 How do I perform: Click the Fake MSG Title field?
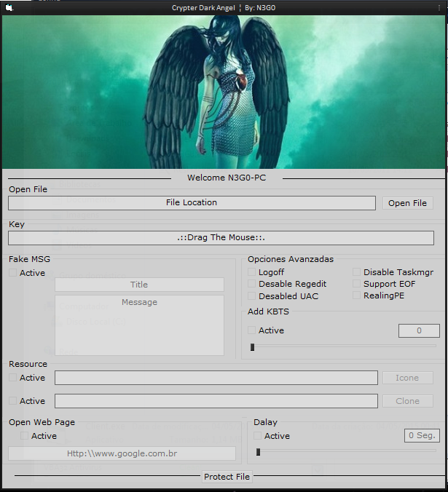pyautogui.click(x=139, y=285)
